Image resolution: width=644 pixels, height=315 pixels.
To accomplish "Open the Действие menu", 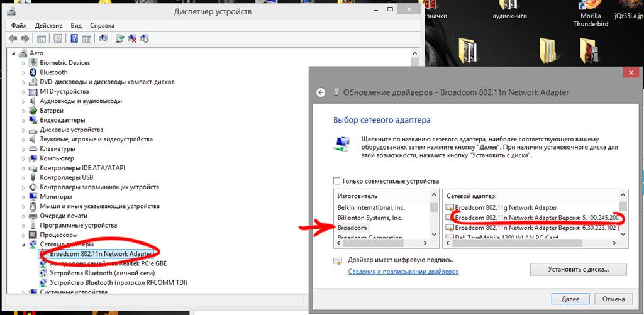I will pyautogui.click(x=48, y=25).
